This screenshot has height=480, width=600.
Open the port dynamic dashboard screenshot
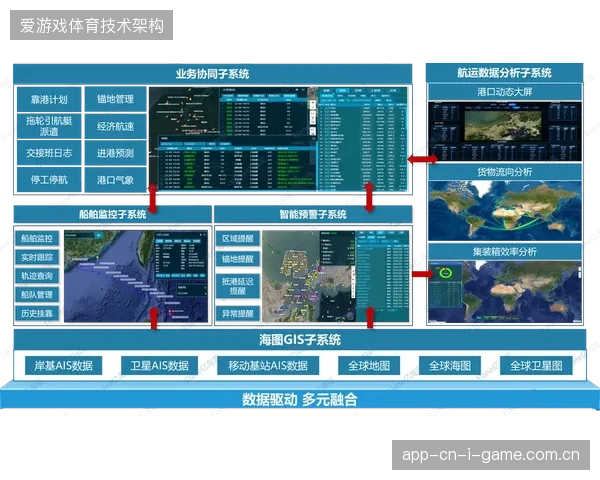[505, 131]
